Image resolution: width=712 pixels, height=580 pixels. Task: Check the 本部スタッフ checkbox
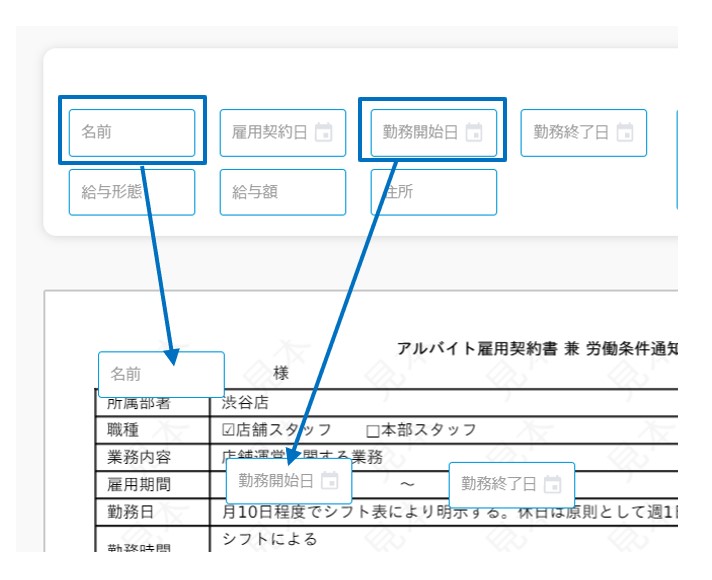pyautogui.click(x=372, y=431)
